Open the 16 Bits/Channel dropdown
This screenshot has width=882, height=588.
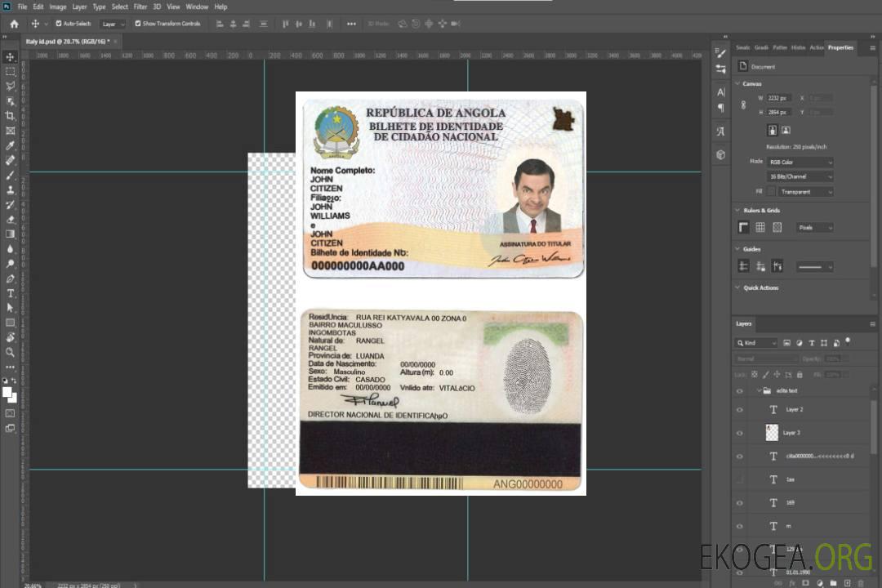(800, 176)
